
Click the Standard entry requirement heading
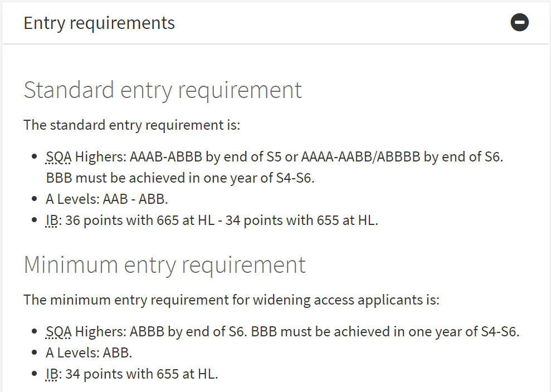point(163,90)
